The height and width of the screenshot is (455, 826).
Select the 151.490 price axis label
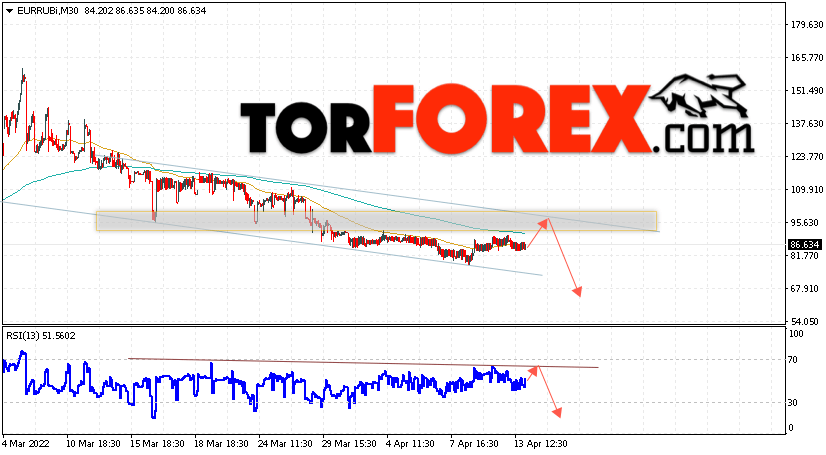pos(807,91)
